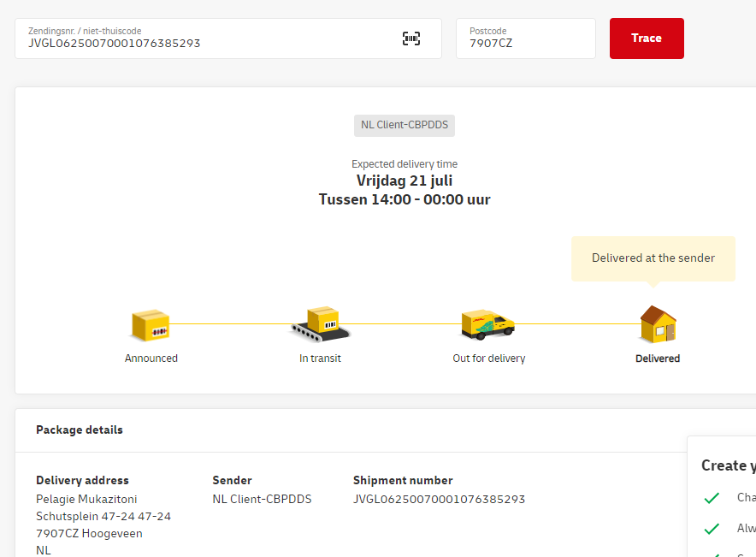The height and width of the screenshot is (557, 756).
Task: Click the second green checkmark in side panel
Action: click(712, 529)
